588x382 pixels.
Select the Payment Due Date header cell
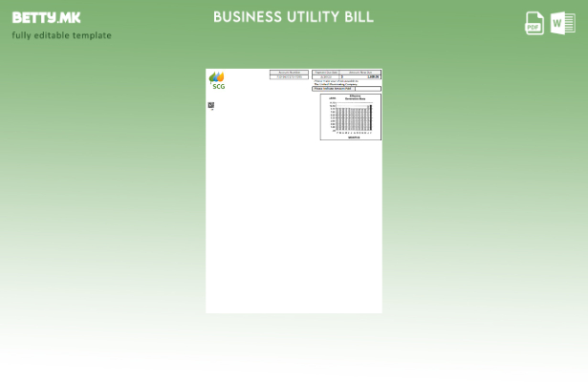click(x=326, y=72)
